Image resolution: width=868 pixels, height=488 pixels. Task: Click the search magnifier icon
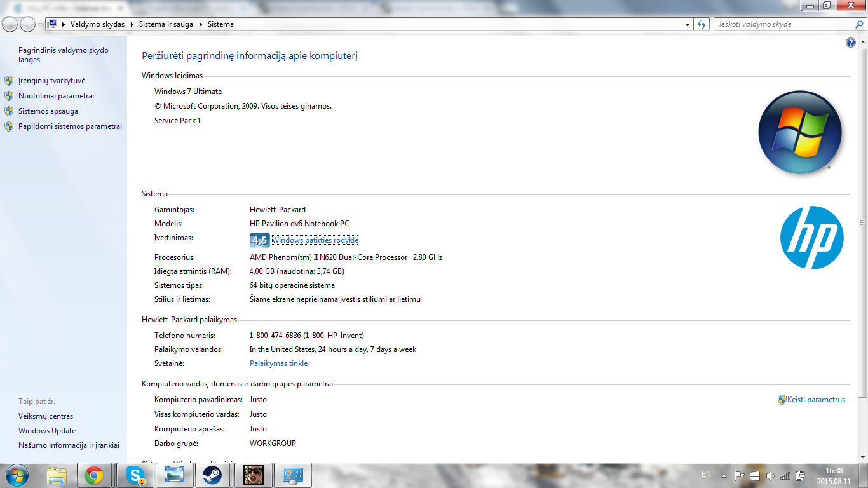859,24
